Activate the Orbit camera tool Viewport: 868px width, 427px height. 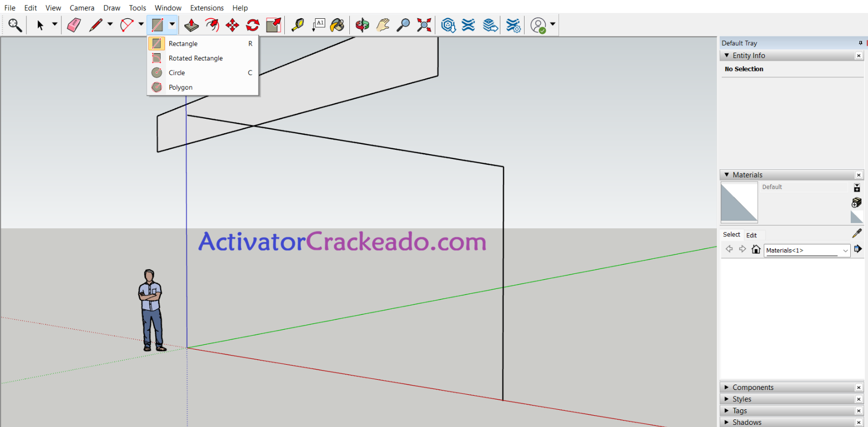(362, 25)
